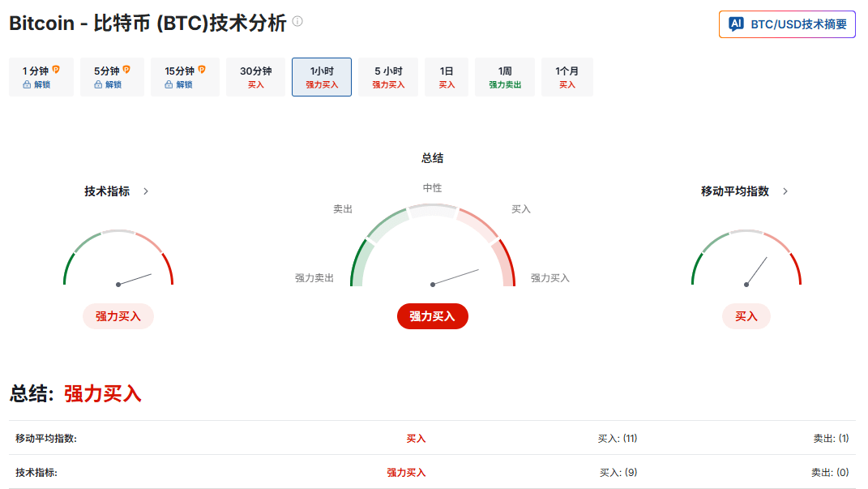Click the 买入: (9) count

(618, 473)
